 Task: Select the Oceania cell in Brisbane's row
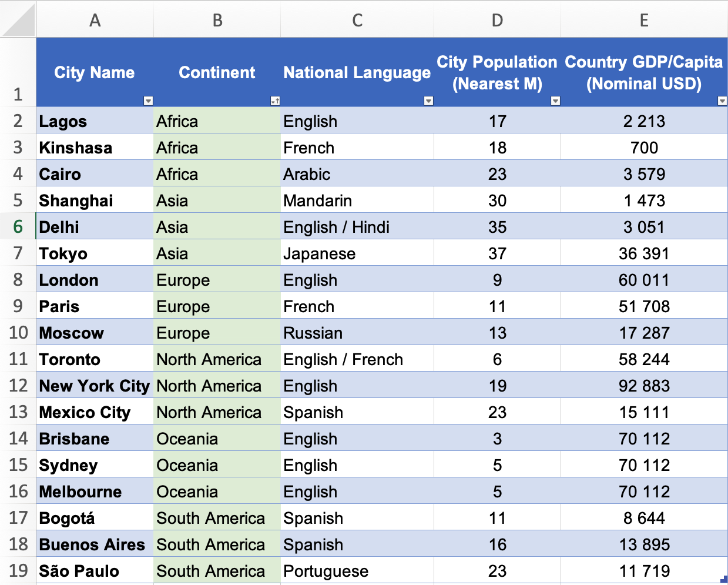pos(187,439)
